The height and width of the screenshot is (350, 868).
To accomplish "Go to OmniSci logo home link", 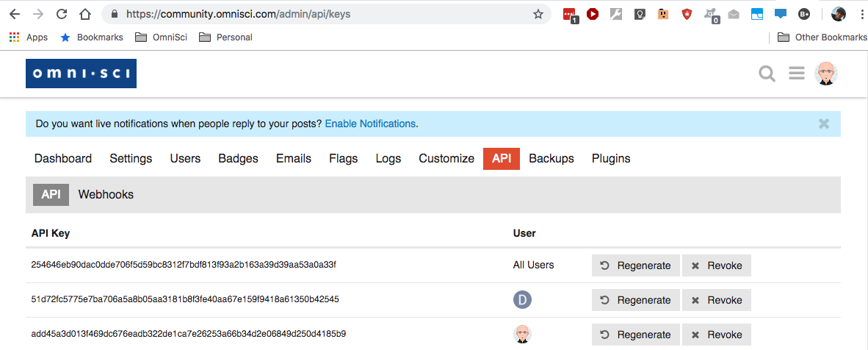I will 81,74.
